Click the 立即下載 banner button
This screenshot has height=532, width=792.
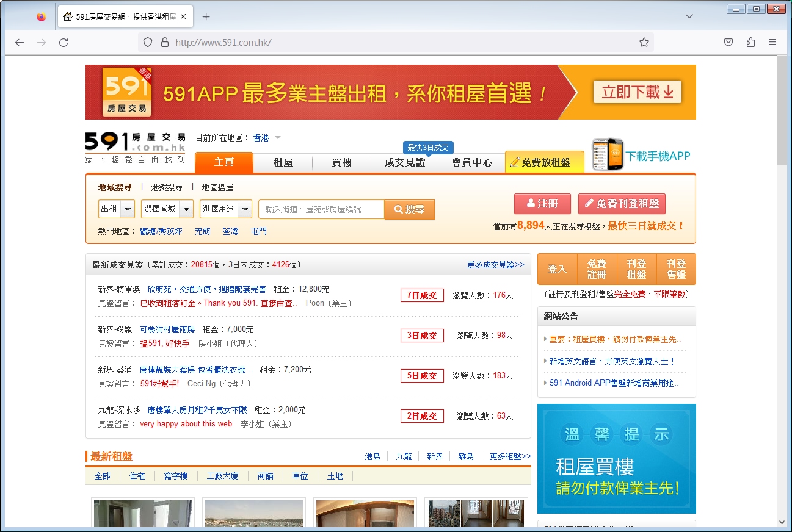[x=638, y=92]
